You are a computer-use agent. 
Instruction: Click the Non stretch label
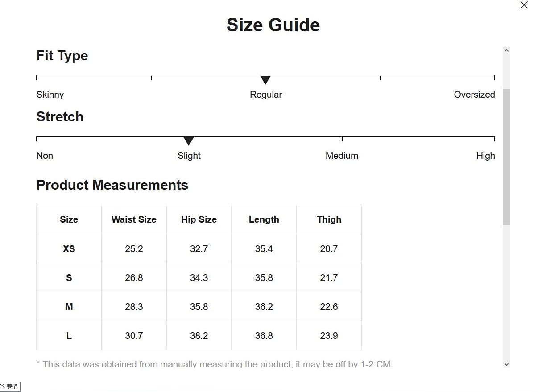pyautogui.click(x=45, y=156)
